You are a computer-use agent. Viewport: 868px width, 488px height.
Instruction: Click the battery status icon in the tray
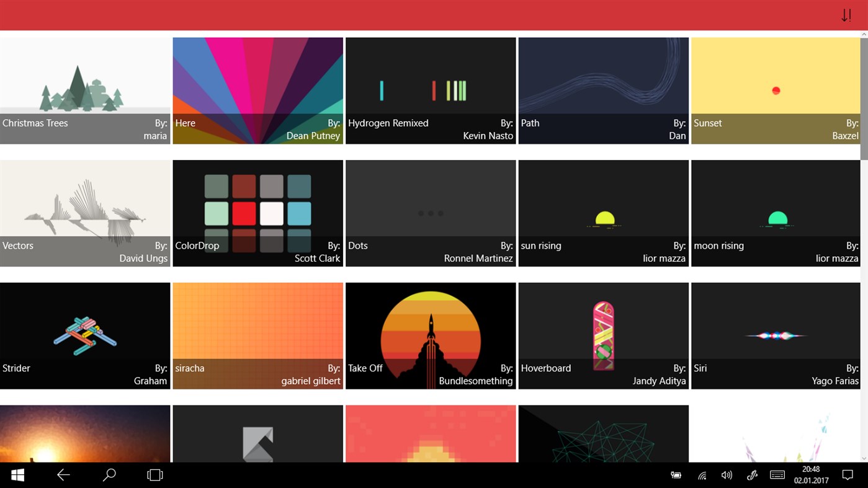pyautogui.click(x=676, y=474)
